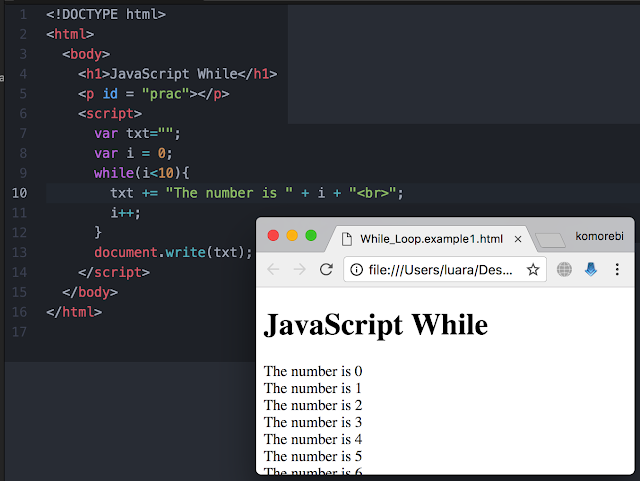This screenshot has height=481, width=640.
Task: Select the While_Loop.example1.html tab
Action: (431, 239)
